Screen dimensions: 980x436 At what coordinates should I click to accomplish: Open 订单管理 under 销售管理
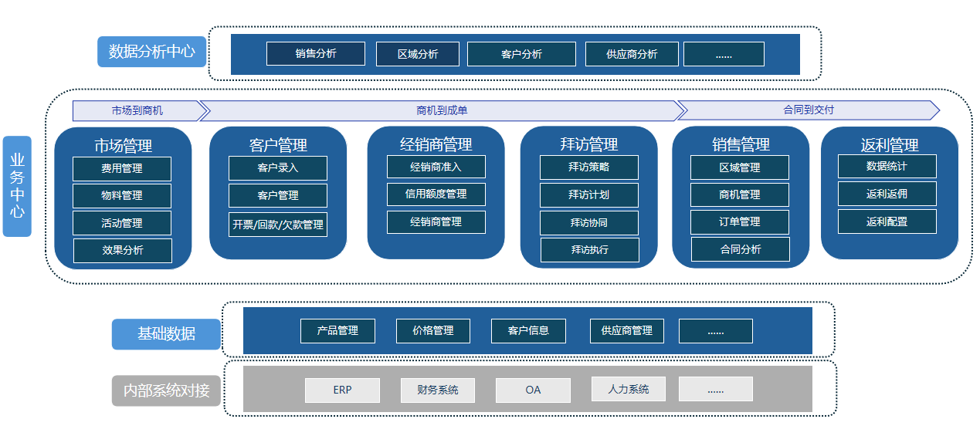739,222
